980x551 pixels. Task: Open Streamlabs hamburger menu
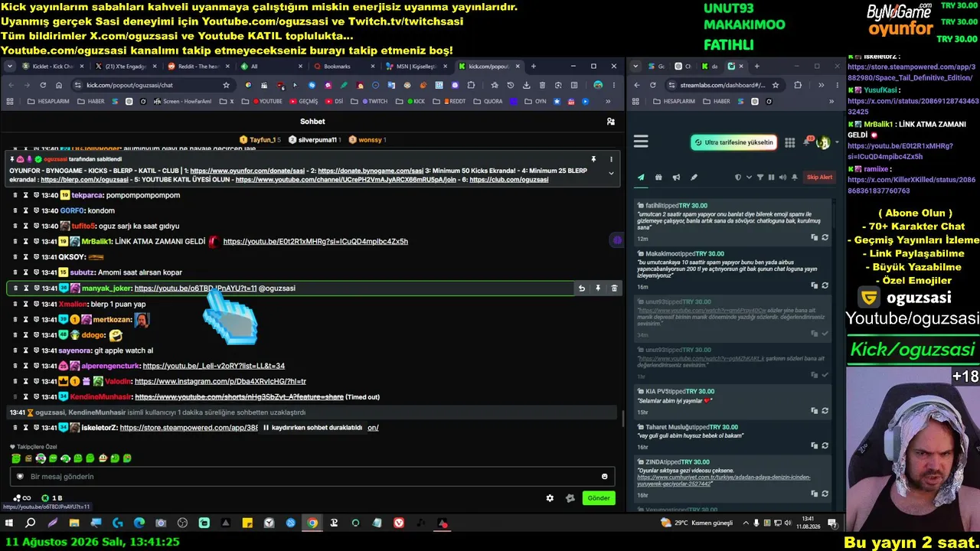point(642,142)
